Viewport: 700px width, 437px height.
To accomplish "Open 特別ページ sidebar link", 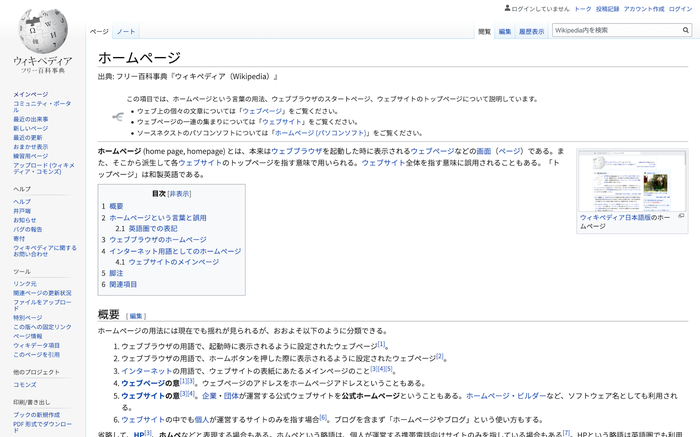I will click(x=28, y=318).
